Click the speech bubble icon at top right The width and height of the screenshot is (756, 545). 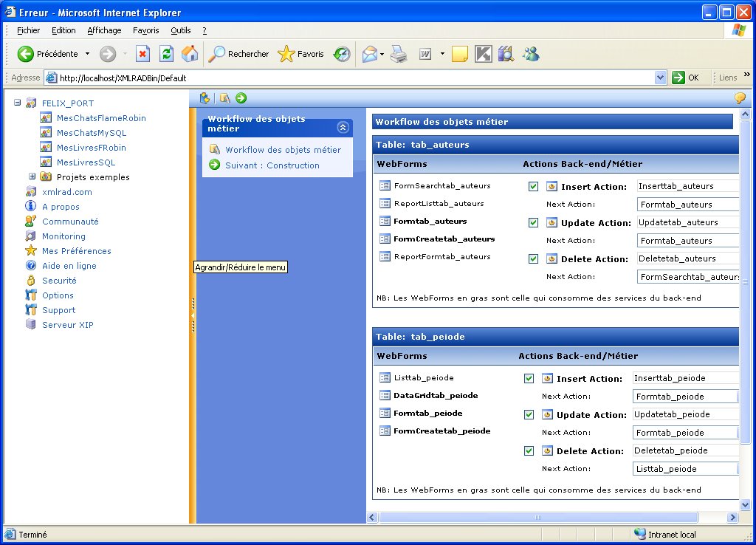coord(739,98)
